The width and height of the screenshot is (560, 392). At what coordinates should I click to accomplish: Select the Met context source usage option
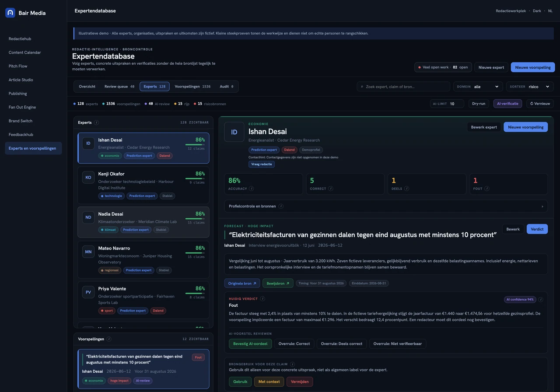(x=269, y=381)
